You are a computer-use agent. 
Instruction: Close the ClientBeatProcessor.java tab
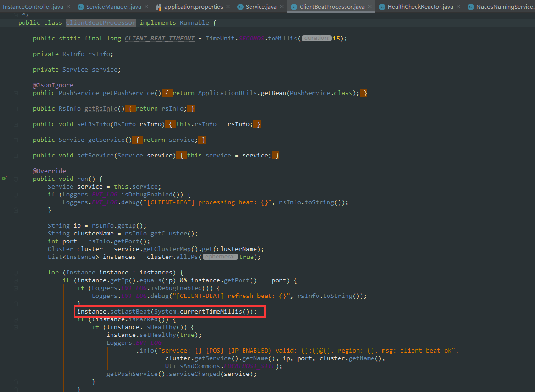(x=370, y=6)
